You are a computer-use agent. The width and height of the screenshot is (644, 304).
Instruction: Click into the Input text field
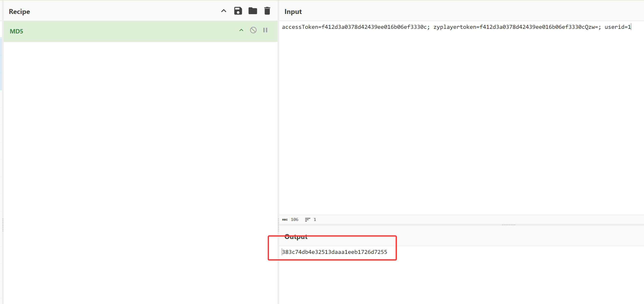coord(450,112)
